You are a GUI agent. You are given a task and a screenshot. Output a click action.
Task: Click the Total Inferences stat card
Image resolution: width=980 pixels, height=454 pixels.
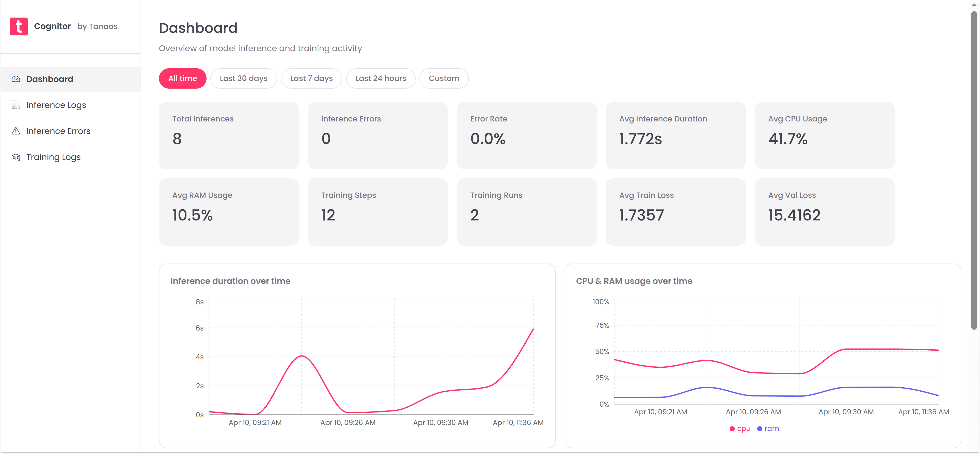[x=229, y=135]
